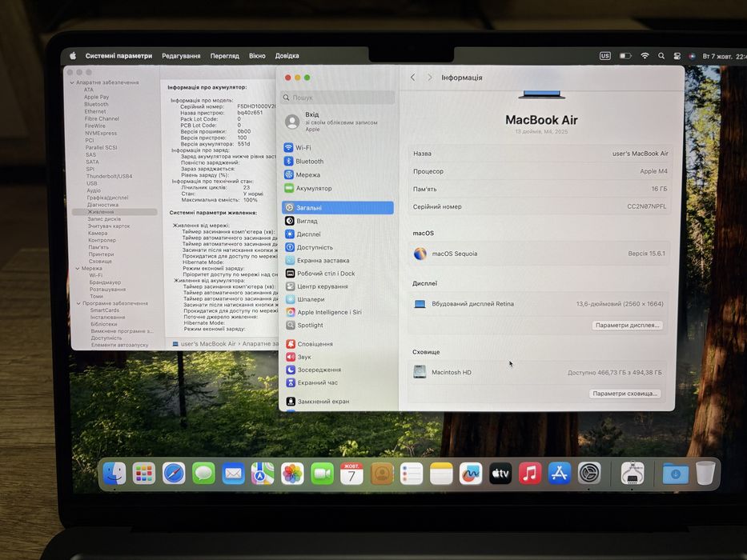
Task: Select Графіка/дисплеї in System Information sidebar
Action: 107,198
